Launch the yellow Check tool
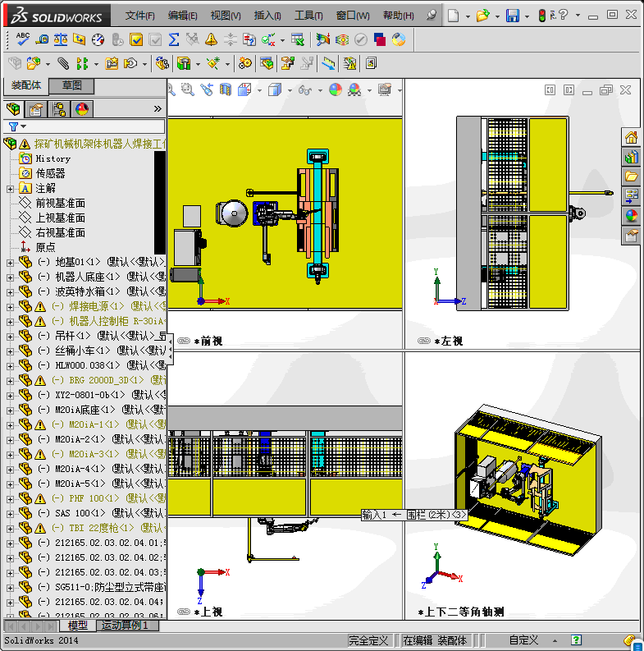The height and width of the screenshot is (651, 644). click(x=136, y=39)
